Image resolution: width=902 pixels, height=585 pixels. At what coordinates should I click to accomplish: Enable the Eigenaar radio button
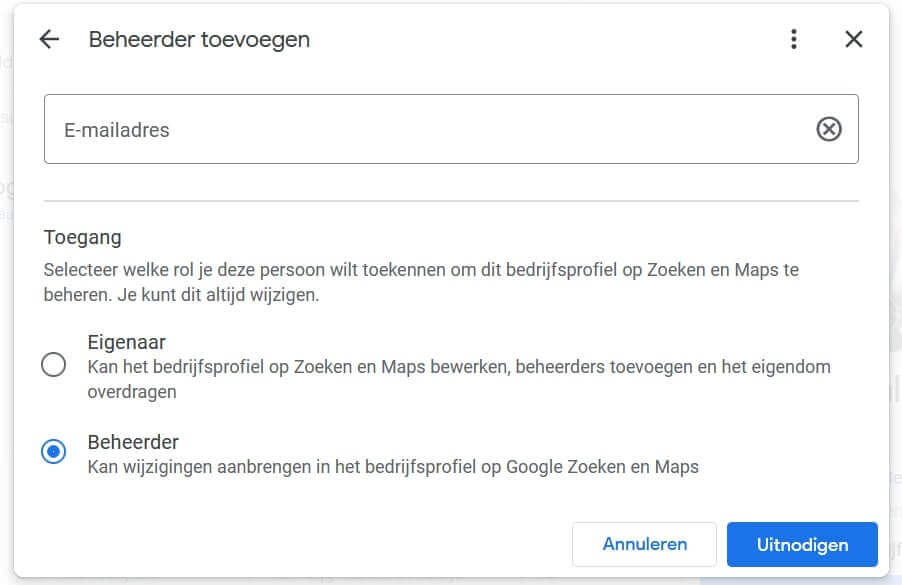pyautogui.click(x=54, y=366)
